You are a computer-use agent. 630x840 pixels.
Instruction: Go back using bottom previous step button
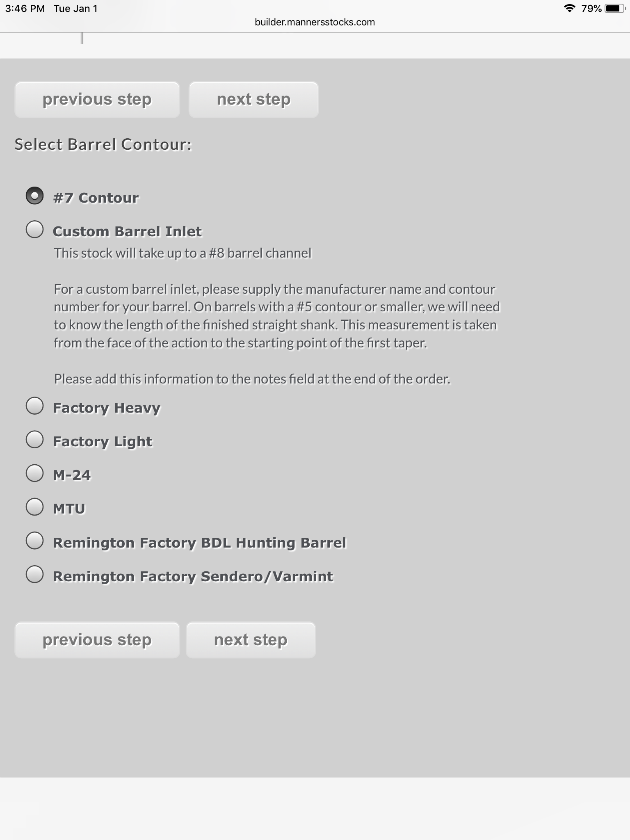pos(97,640)
